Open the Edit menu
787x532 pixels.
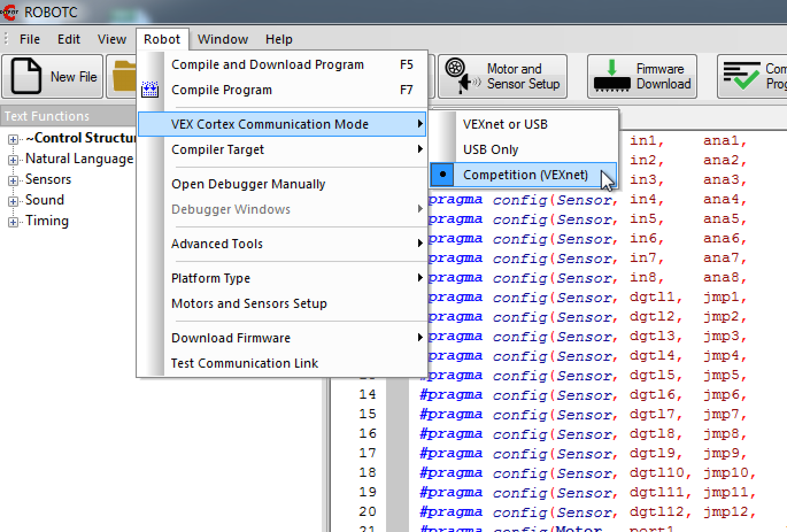pyautogui.click(x=69, y=39)
